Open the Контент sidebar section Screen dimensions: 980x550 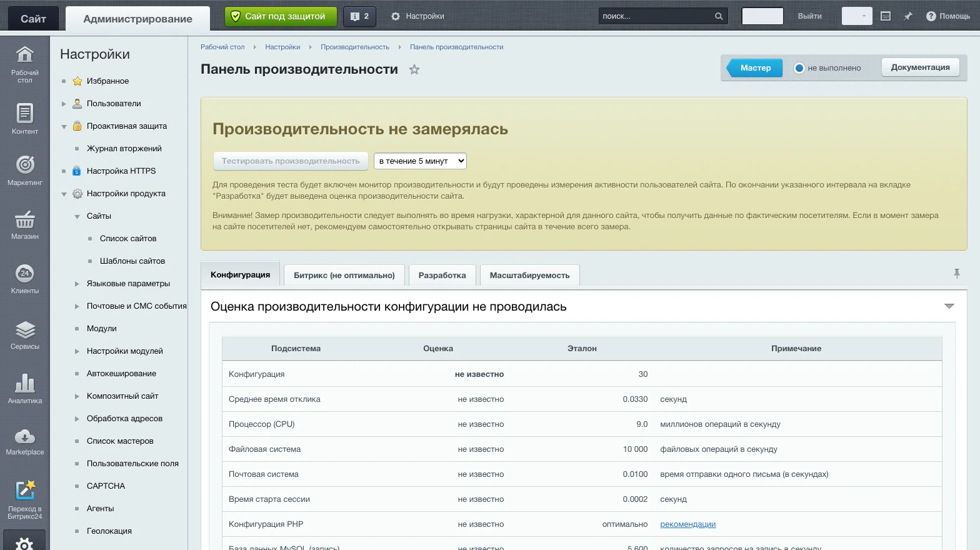tap(25, 119)
